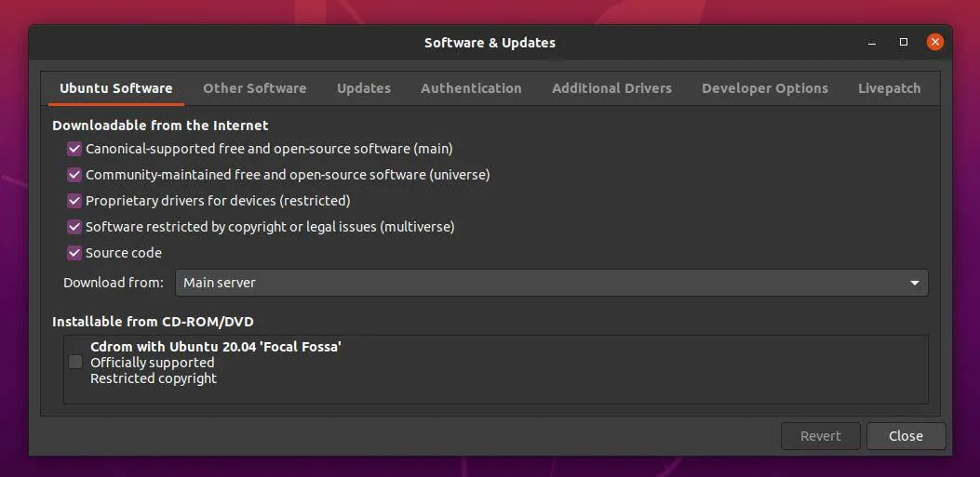Maximize the Software & Updates window
This screenshot has height=477, width=980.
(x=903, y=43)
